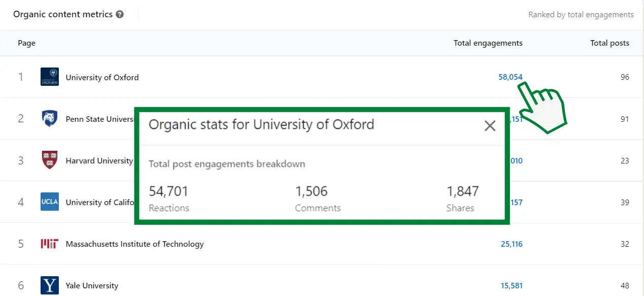This screenshot has height=296, width=644.
Task: Click the MIT logo icon
Action: tap(50, 244)
